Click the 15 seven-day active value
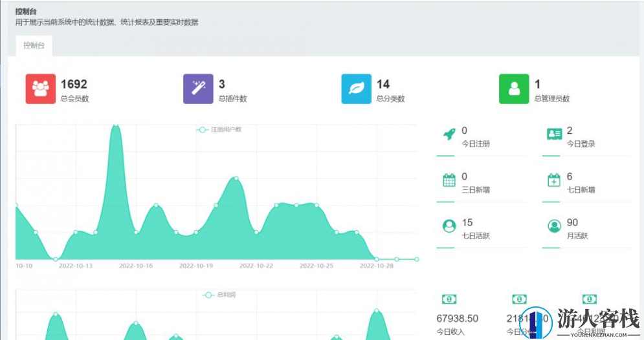The width and height of the screenshot is (644, 340). pyautogui.click(x=467, y=222)
